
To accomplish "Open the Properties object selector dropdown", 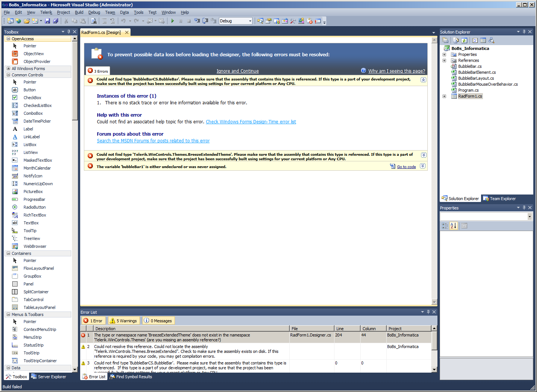I will point(530,216).
